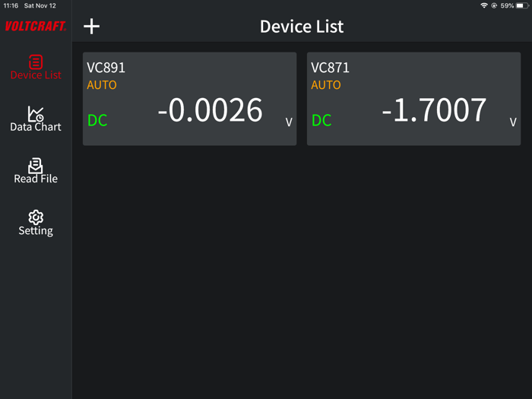532x399 pixels.
Task: Tap the Wi-Fi status icon
Action: click(x=484, y=5)
